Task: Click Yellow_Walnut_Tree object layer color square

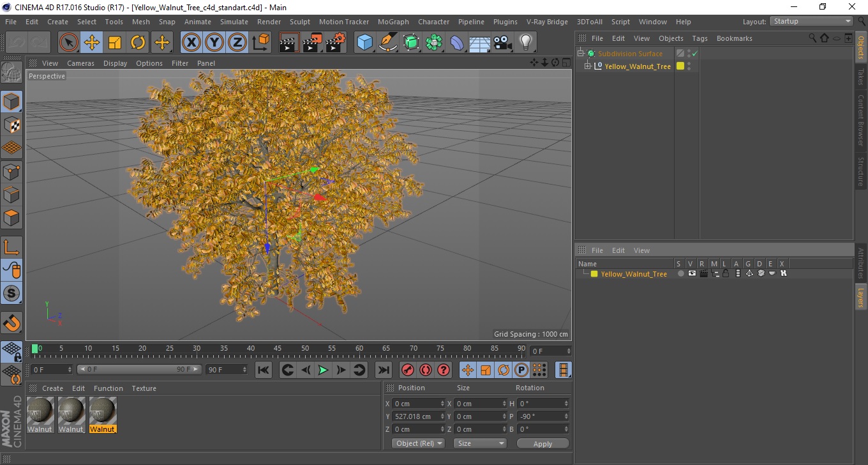Action: point(680,66)
